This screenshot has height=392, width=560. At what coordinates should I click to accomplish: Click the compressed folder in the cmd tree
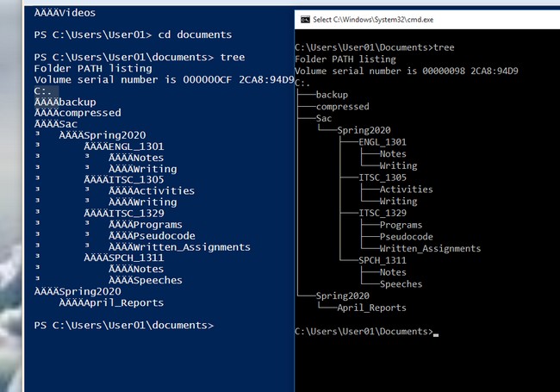tap(342, 107)
